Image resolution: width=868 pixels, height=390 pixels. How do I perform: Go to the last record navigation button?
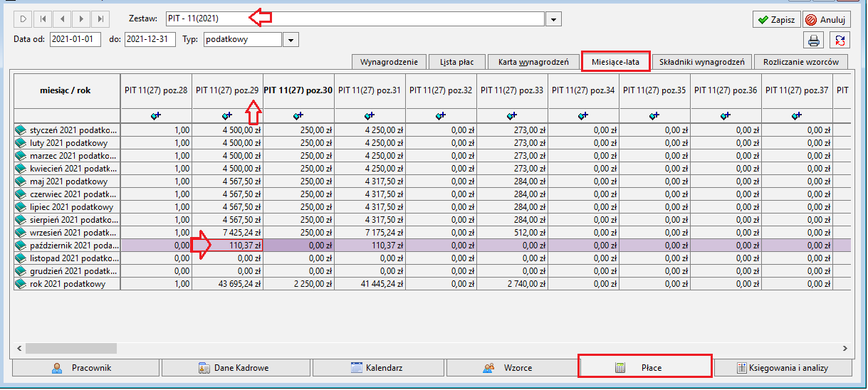pos(101,19)
